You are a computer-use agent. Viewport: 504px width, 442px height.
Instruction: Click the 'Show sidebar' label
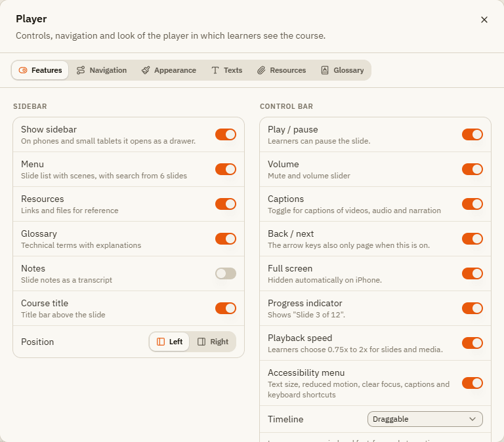coord(49,129)
